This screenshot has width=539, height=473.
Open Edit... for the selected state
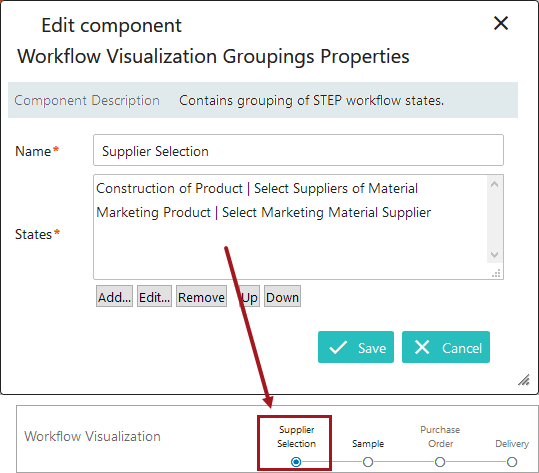154,296
